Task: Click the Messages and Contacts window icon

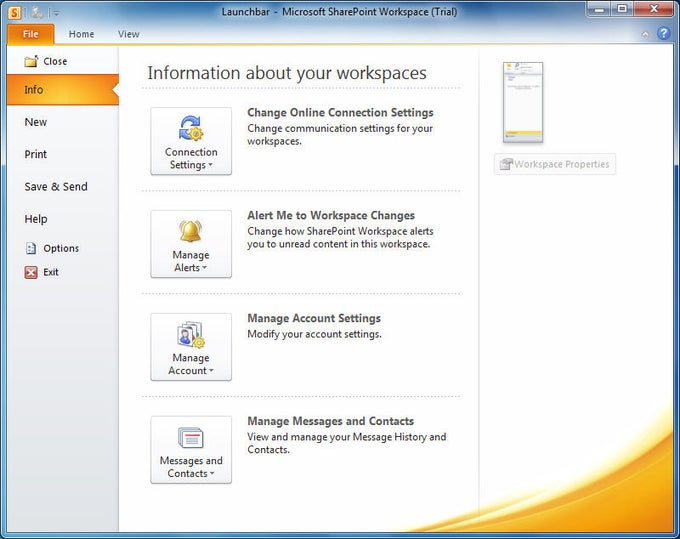Action: [x=191, y=437]
